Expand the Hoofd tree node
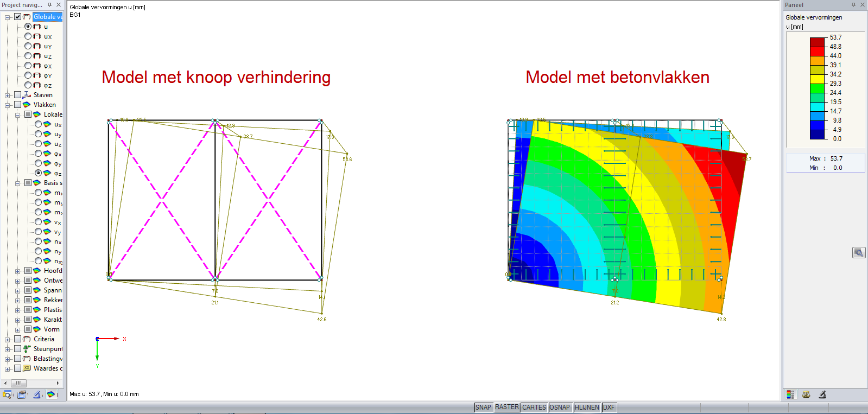The image size is (868, 414). point(18,271)
